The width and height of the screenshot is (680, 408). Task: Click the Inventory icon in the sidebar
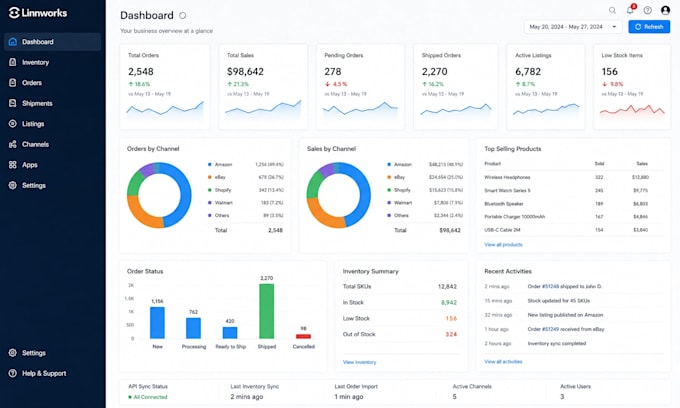(13, 62)
